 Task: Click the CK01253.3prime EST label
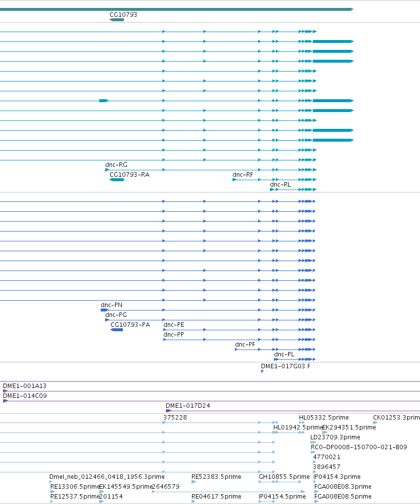click(396, 418)
